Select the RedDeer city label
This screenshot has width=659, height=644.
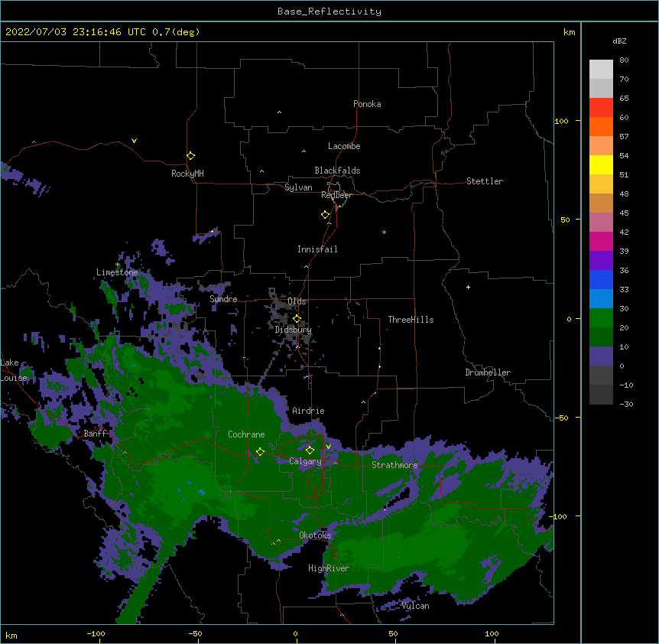(336, 195)
